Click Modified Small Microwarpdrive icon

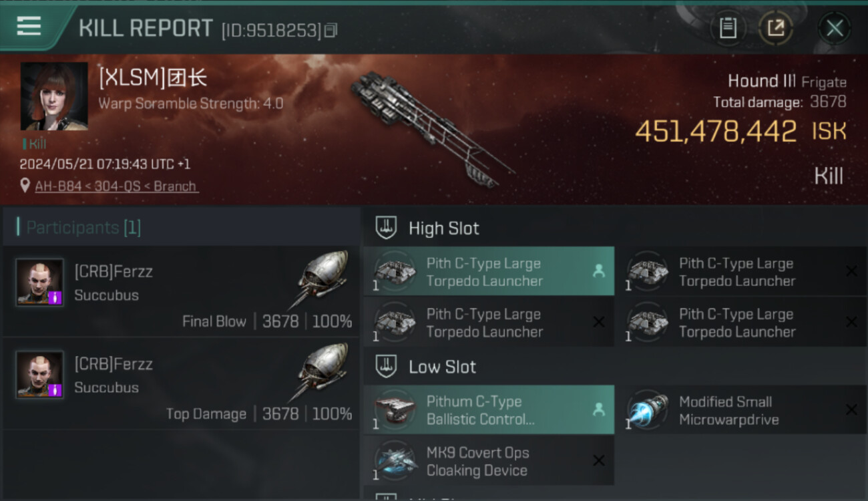tap(648, 409)
